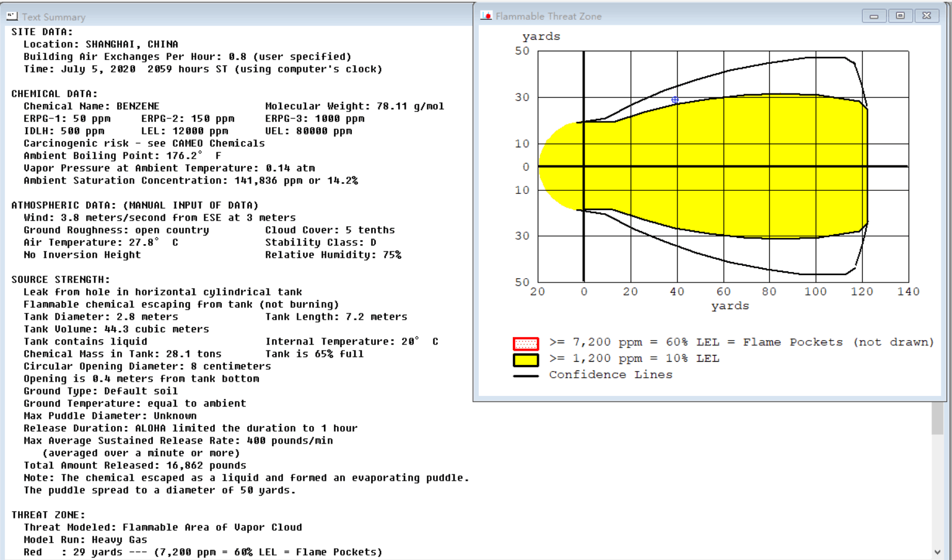This screenshot has height=560, width=952.
Task: Click 'Wind: 3.8 meters/second from ESE' line
Action: tap(160, 218)
